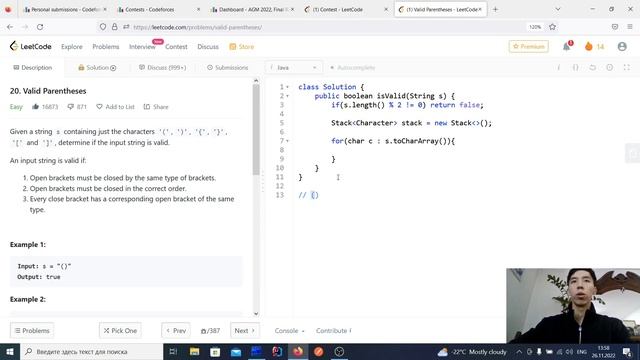
Task: Click the 120% zoom level indicator
Action: tap(535, 27)
